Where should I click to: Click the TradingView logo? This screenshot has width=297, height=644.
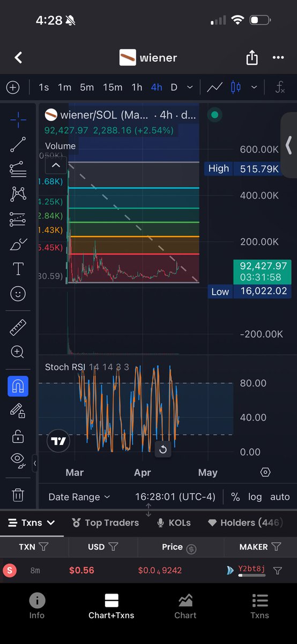pos(58,441)
